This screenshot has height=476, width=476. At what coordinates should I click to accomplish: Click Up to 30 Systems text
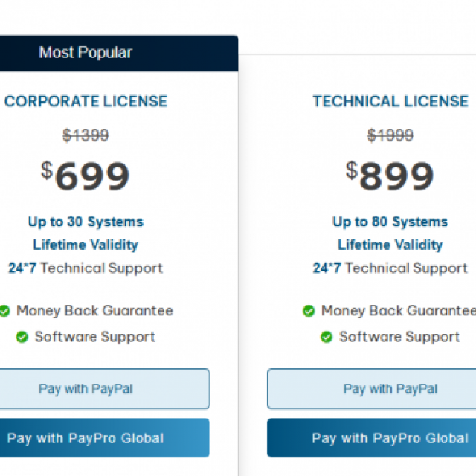point(86,222)
